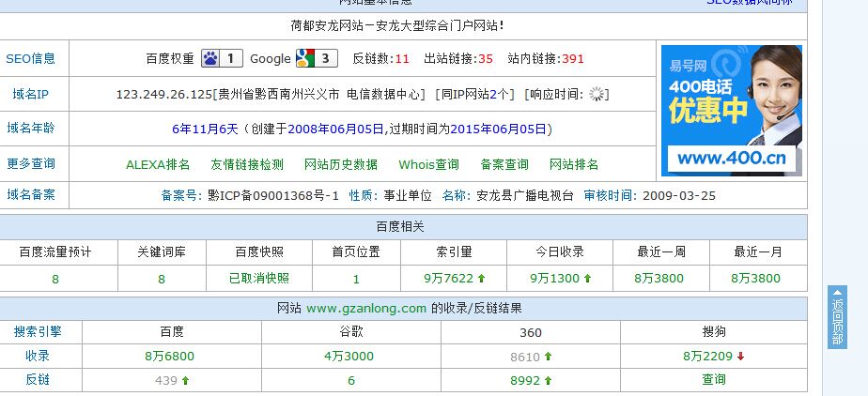This screenshot has width=868, height=396.
Task: Click today's indexed 9万1300 value
Action: (554, 278)
